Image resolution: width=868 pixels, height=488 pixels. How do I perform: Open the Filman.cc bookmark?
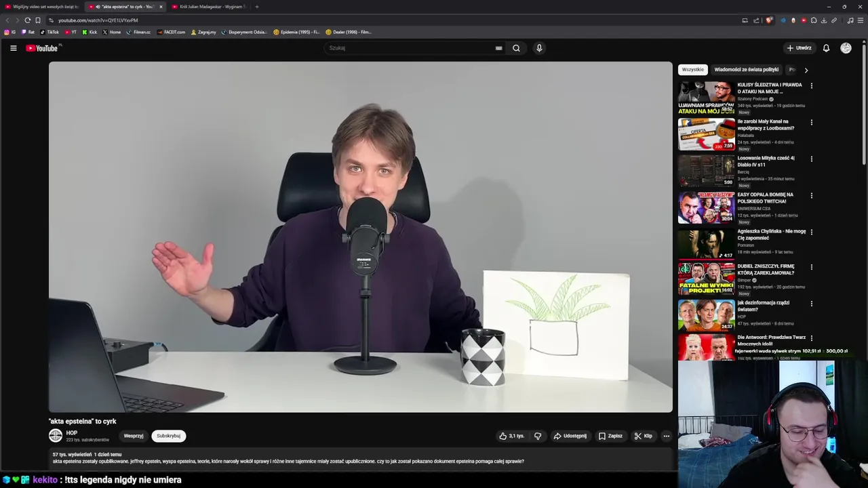[x=138, y=32]
